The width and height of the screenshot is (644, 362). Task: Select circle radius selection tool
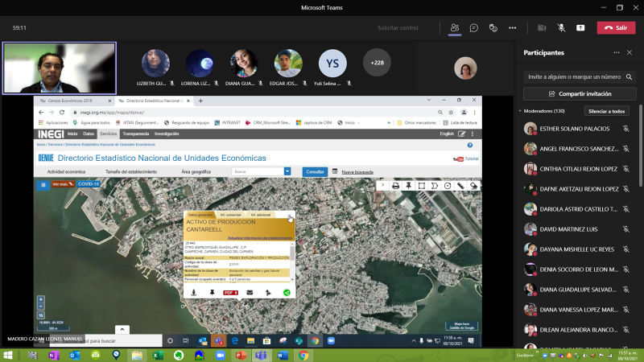coord(448,186)
